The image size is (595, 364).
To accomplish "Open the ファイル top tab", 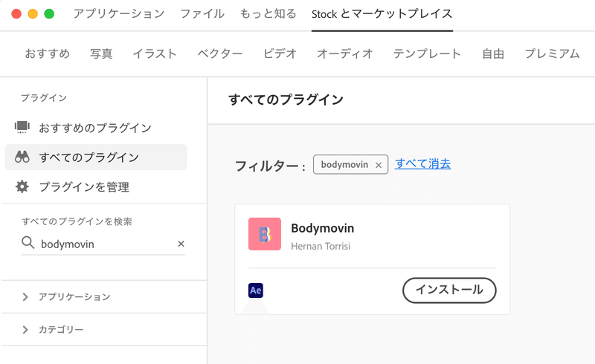I will coord(202,13).
